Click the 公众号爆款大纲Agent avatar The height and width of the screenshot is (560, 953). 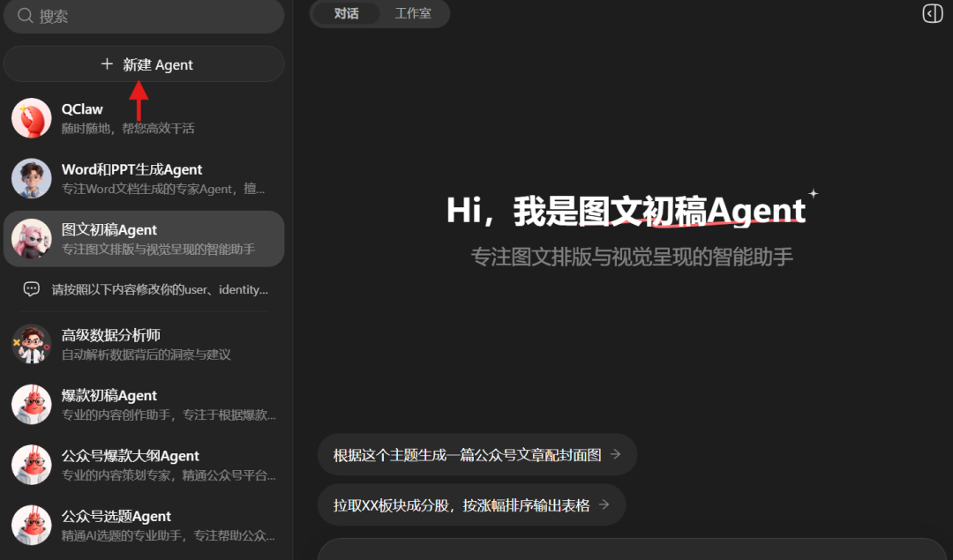coord(32,465)
